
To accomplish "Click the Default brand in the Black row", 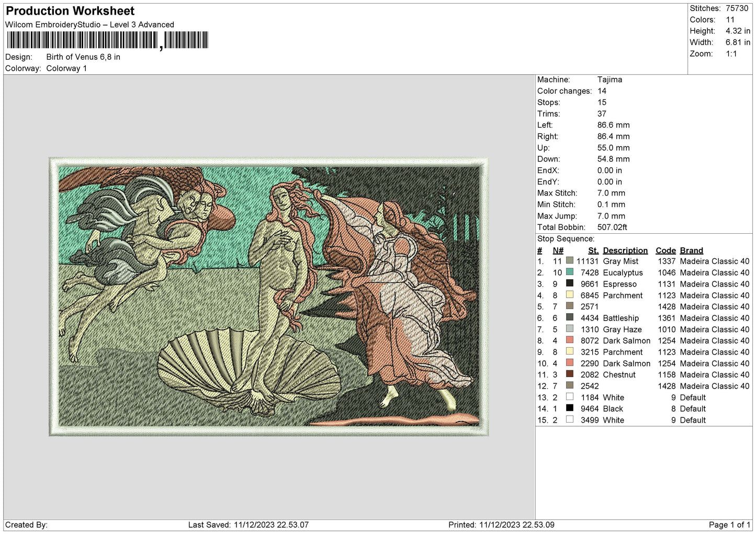I will tap(693, 409).
